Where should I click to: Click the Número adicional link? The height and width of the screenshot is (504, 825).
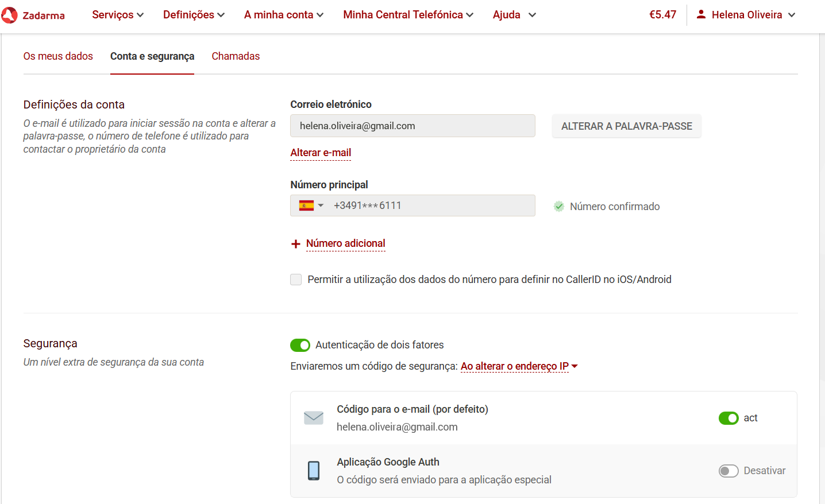346,243
